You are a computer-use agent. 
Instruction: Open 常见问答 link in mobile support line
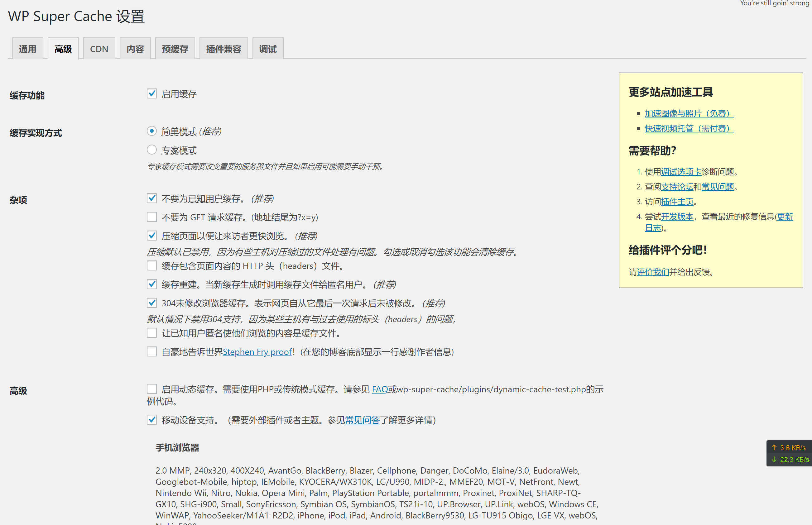(x=362, y=420)
